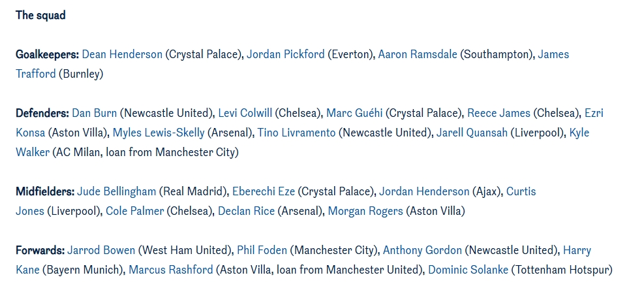The height and width of the screenshot is (288, 644).
Task: Open the Dan Burn profile link
Action: [x=95, y=113]
